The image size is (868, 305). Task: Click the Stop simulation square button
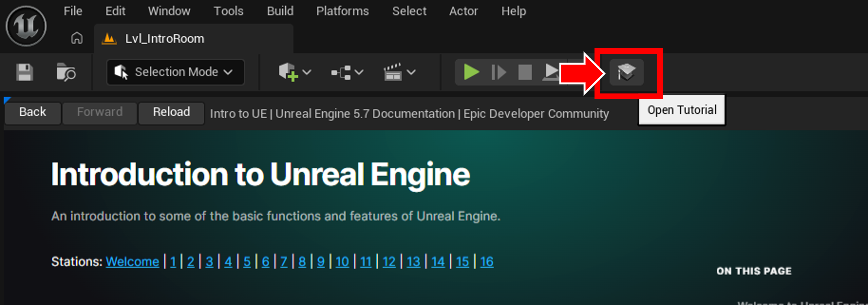tap(525, 72)
